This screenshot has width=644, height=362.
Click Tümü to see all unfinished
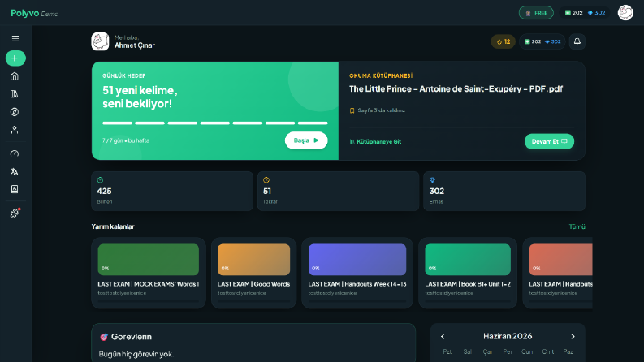tap(577, 226)
